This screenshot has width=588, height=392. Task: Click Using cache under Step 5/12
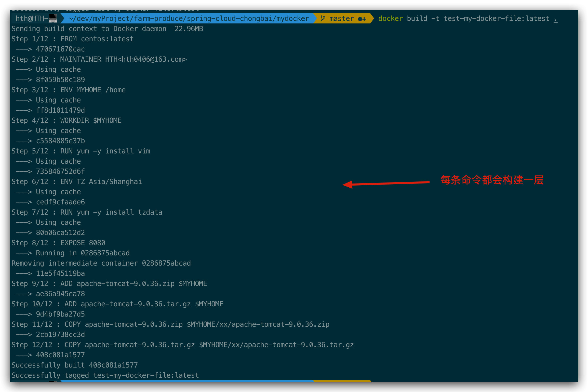tap(58, 161)
